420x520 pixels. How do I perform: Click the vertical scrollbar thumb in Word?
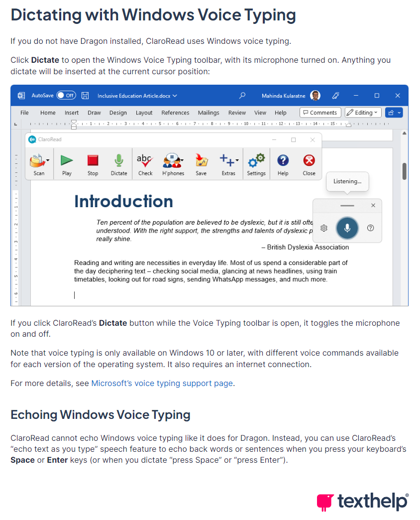click(404, 171)
